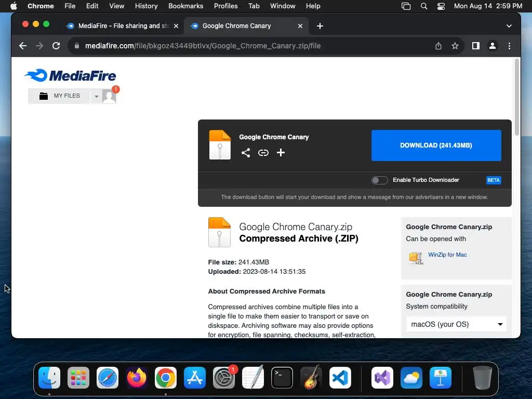Enable the Turbo Downloader toggle
Viewport: 532px width, 399px height.
click(379, 180)
